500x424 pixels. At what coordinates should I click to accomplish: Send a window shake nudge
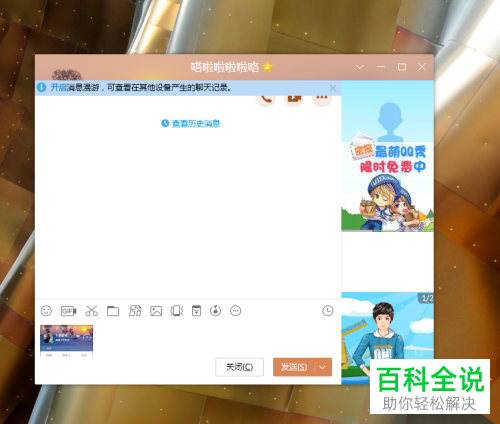(x=177, y=311)
